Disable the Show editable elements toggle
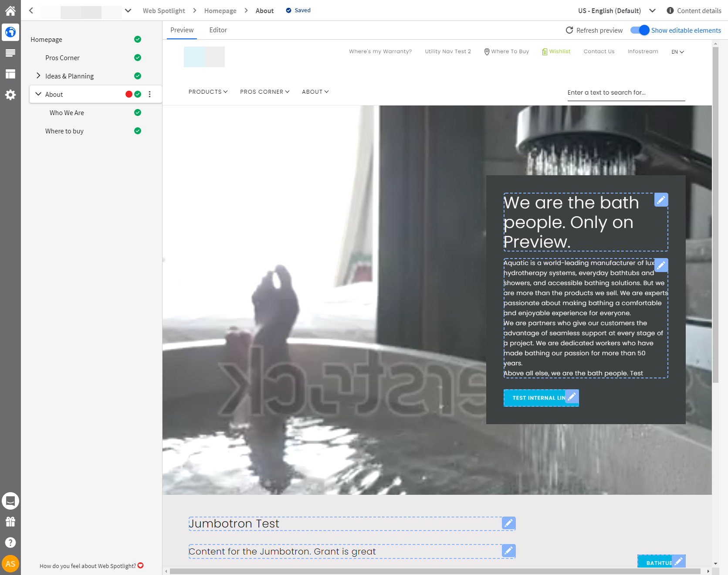 [640, 30]
